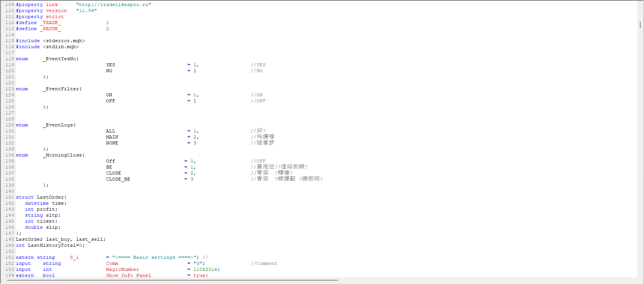Click the "http://tradelikeapro.ru" link string

click(x=114, y=5)
